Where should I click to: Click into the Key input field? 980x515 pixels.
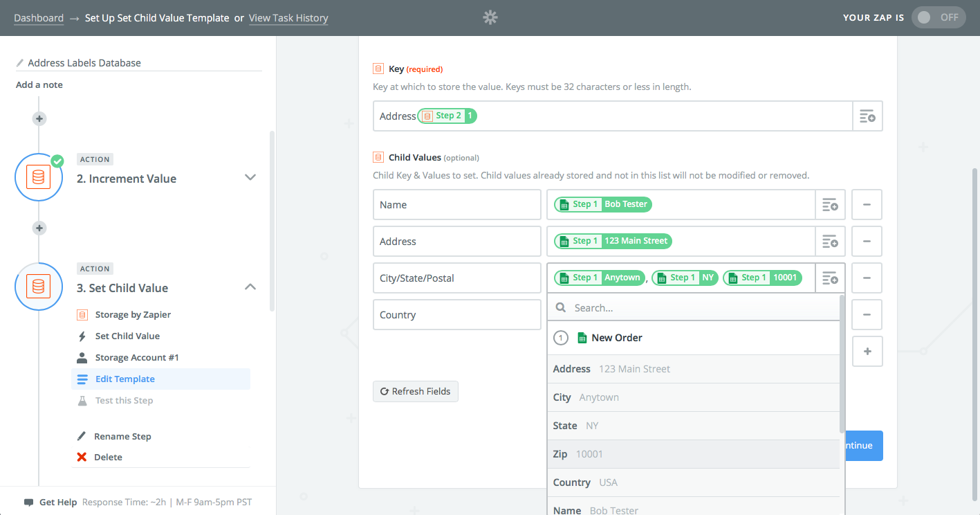(x=613, y=116)
